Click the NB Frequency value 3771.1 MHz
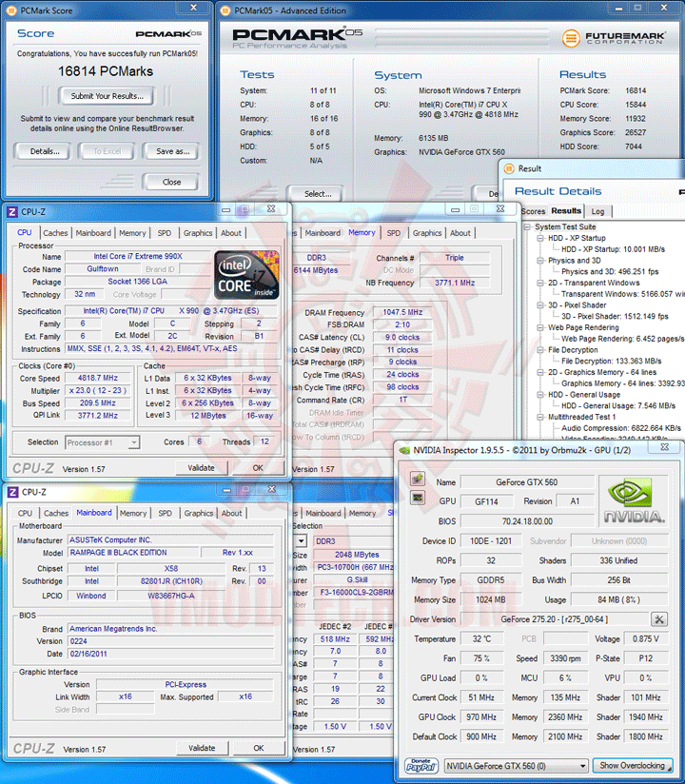This screenshot has width=685, height=784. click(x=455, y=283)
